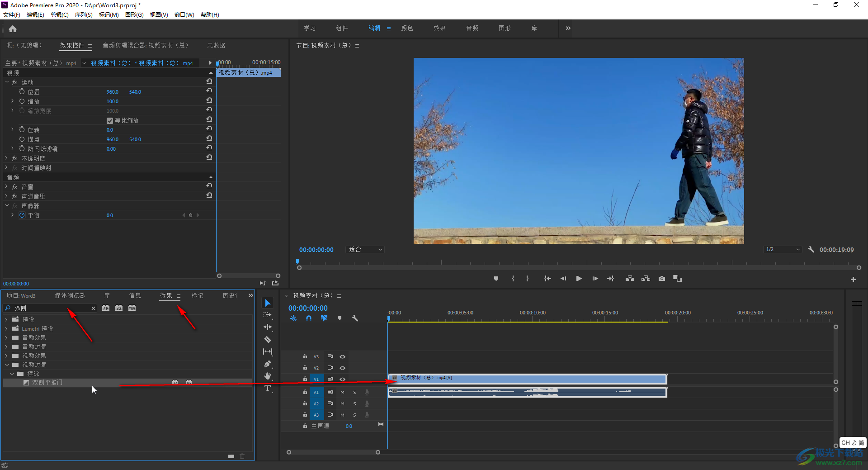Toggle the V1 track lock
The height and width of the screenshot is (470, 868).
click(x=305, y=379)
